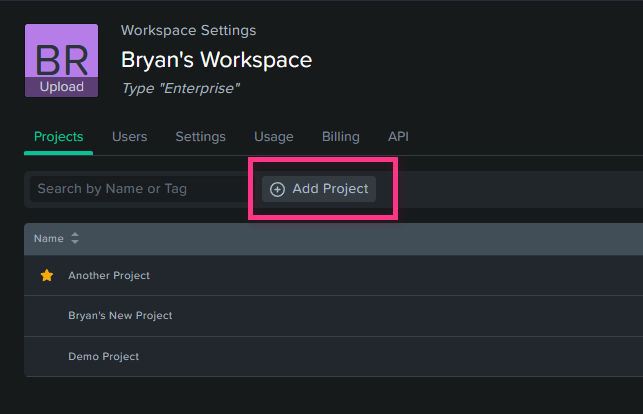The width and height of the screenshot is (643, 414).
Task: Select the Projects tab
Action: click(x=59, y=136)
